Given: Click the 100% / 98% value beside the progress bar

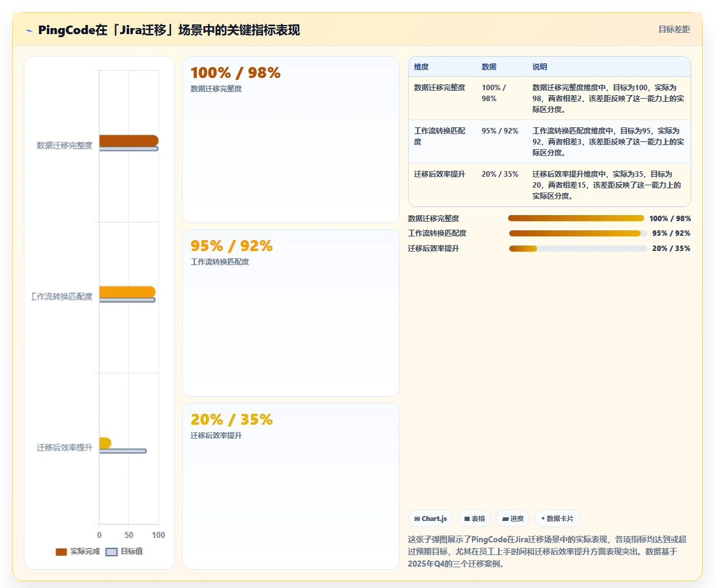Looking at the screenshot, I should coord(670,219).
